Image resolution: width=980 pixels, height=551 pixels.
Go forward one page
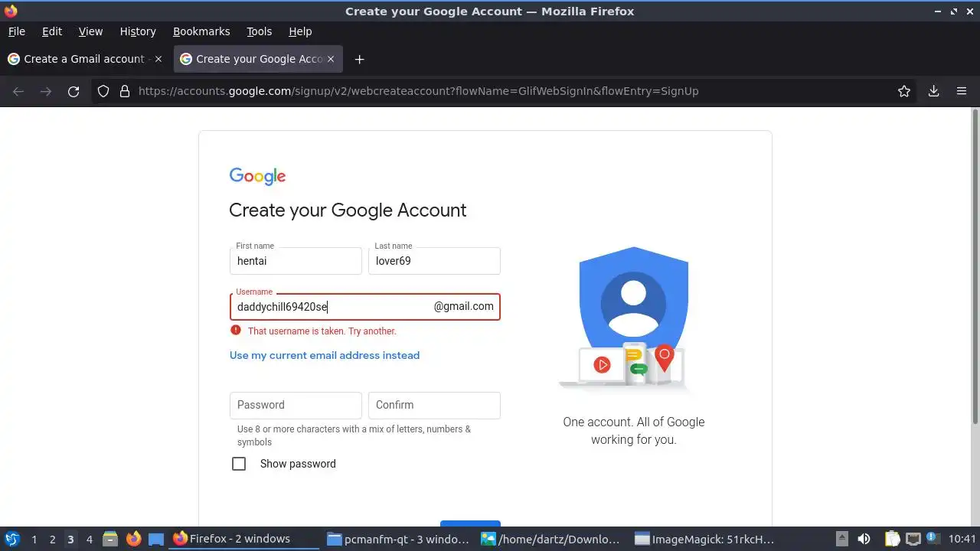point(46,91)
